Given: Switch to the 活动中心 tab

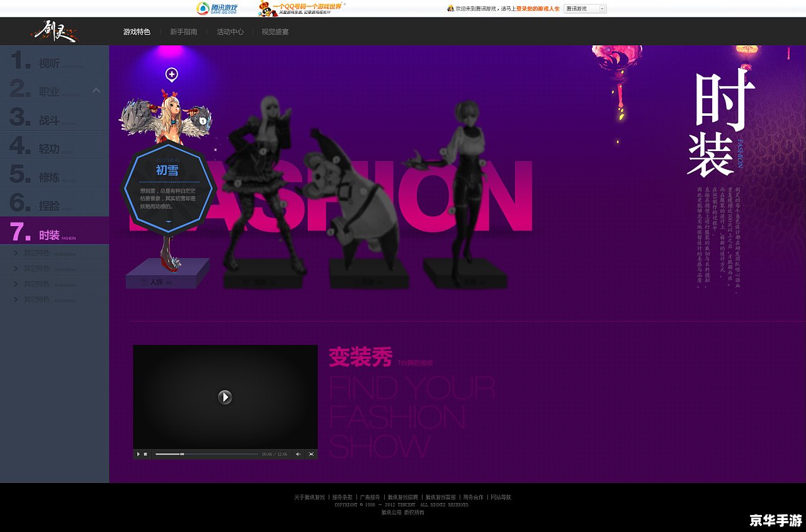Looking at the screenshot, I should [x=230, y=31].
